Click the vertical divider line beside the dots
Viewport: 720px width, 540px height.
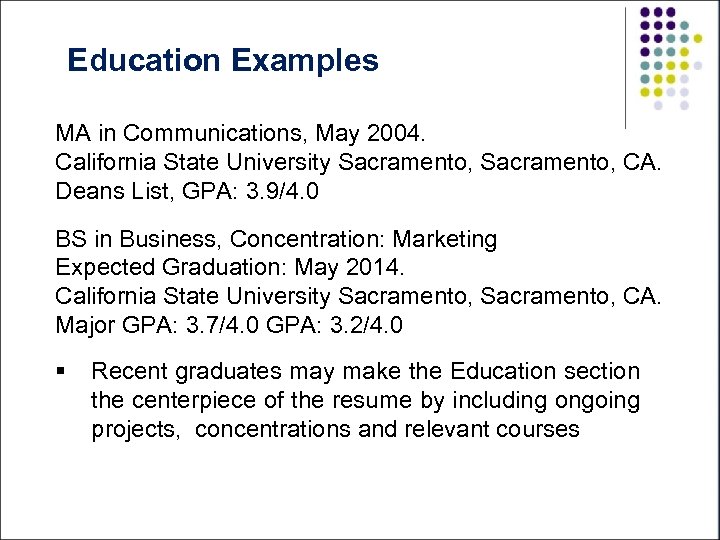pyautogui.click(x=625, y=65)
